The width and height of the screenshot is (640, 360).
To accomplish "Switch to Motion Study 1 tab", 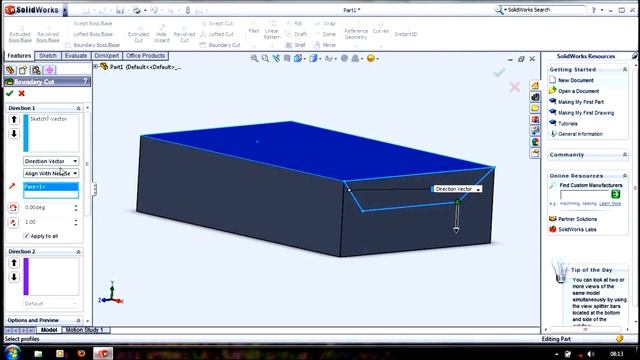I will (85, 330).
